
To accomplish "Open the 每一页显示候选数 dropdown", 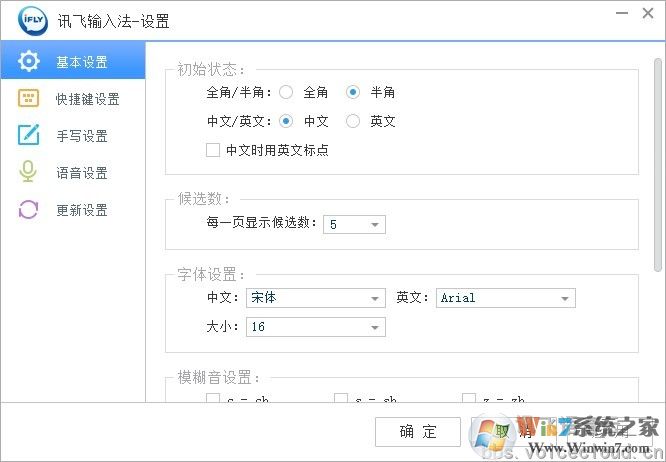I will pos(354,224).
